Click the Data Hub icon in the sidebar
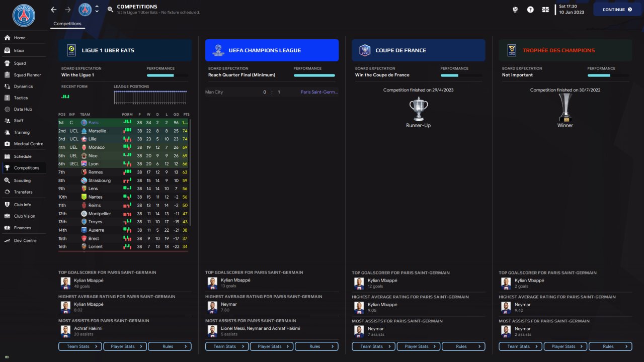The image size is (644, 362). (x=7, y=109)
